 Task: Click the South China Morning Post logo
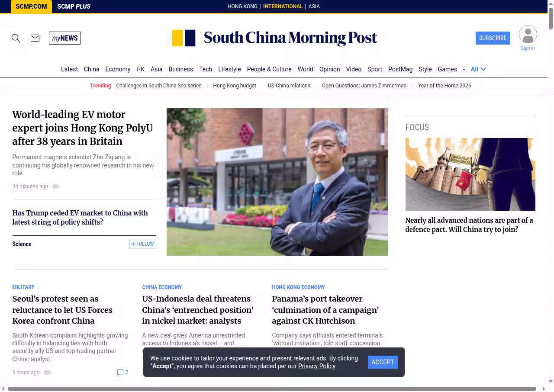tap(275, 38)
